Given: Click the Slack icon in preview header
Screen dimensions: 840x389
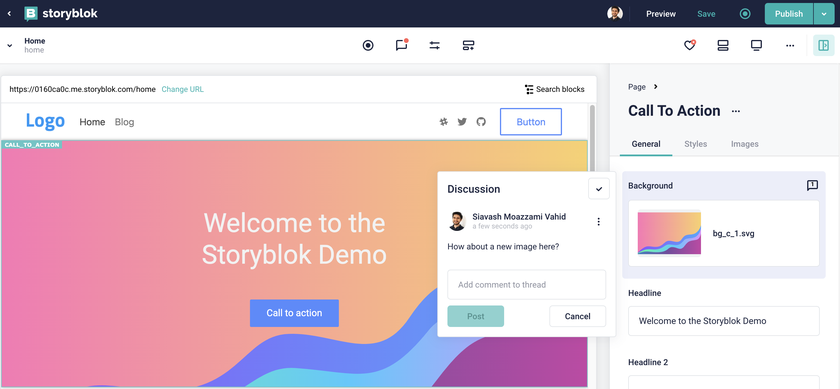Looking at the screenshot, I should 444,122.
